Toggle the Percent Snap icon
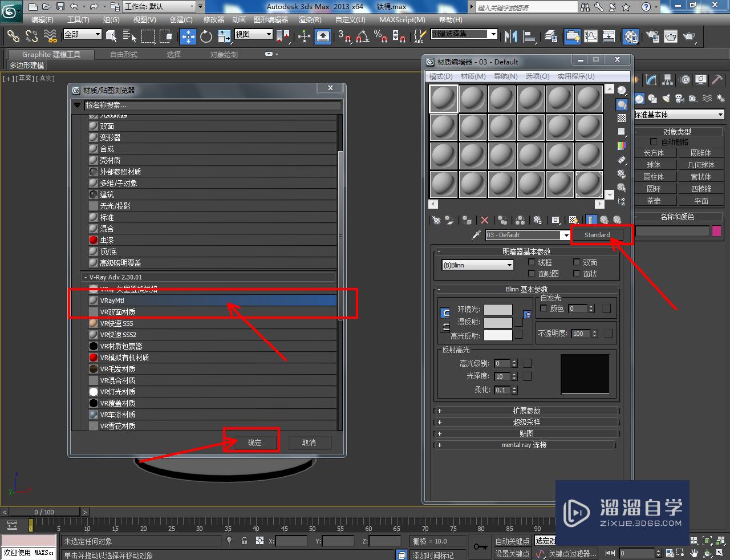This screenshot has width=730, height=560. [x=380, y=36]
